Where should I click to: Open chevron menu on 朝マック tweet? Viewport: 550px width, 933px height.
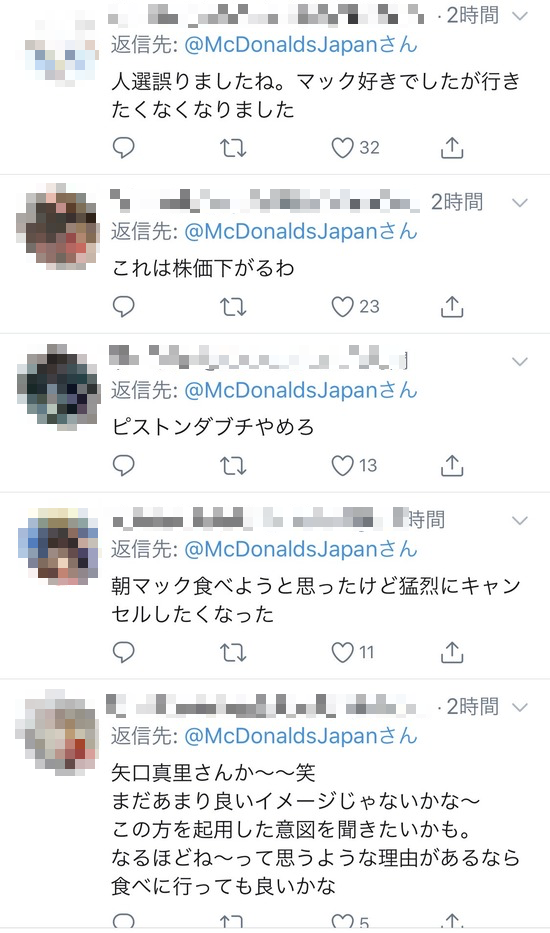pos(520,521)
